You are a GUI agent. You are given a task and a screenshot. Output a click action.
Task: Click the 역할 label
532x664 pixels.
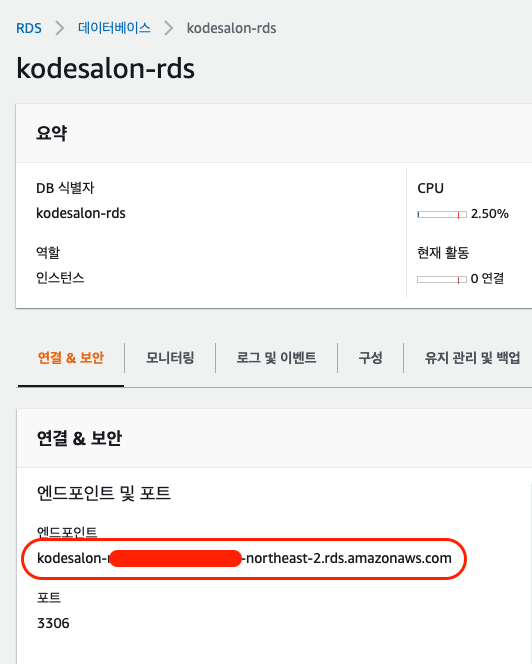tap(48, 253)
